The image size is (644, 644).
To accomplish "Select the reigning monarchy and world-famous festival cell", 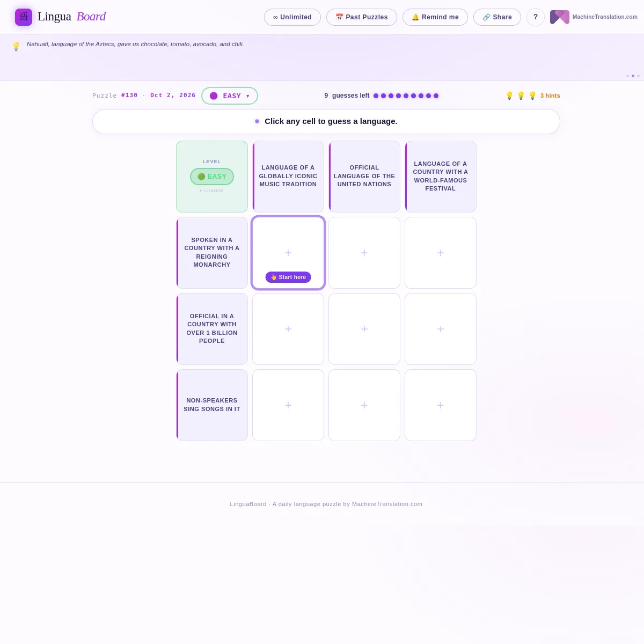I will tap(441, 253).
